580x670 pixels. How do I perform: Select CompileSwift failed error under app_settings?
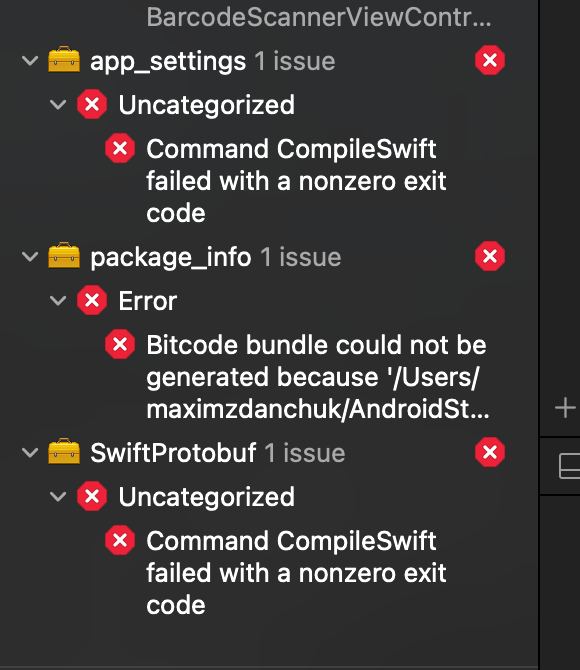point(296,180)
